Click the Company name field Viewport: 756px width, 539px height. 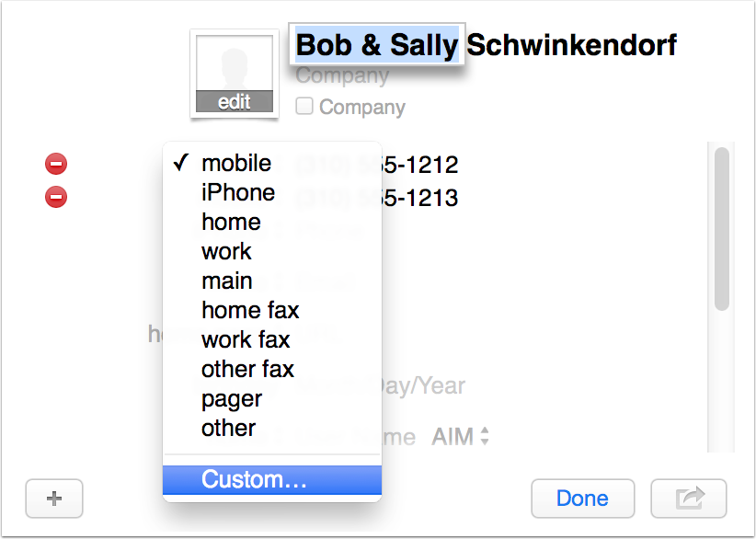(x=342, y=77)
